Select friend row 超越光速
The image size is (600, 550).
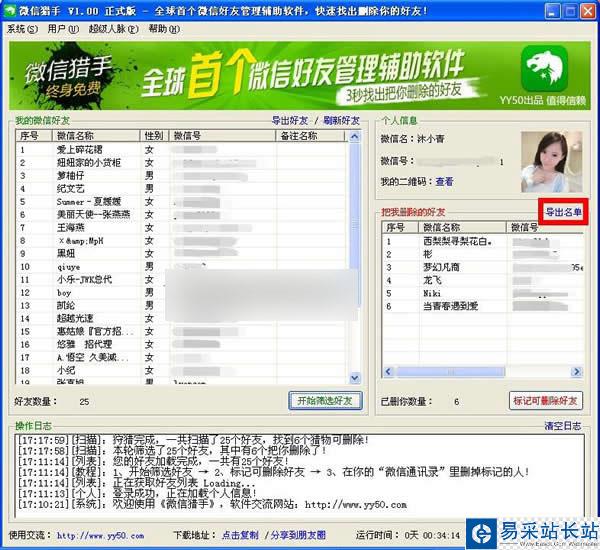pyautogui.click(x=182, y=319)
